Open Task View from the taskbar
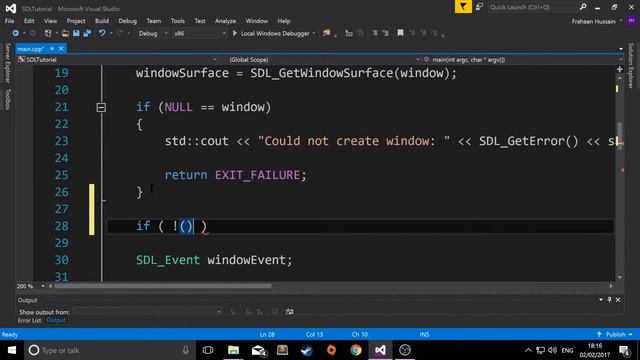Screen dimensions: 640x360 point(208,350)
